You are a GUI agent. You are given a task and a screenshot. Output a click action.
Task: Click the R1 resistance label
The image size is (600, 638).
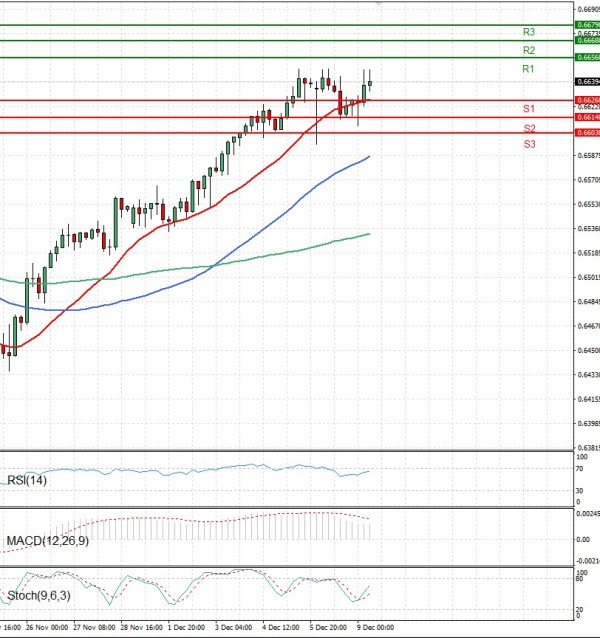528,69
